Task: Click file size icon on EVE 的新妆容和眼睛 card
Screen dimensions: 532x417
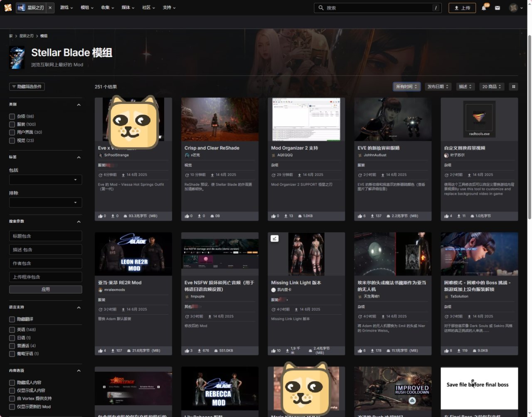Action: [388, 216]
